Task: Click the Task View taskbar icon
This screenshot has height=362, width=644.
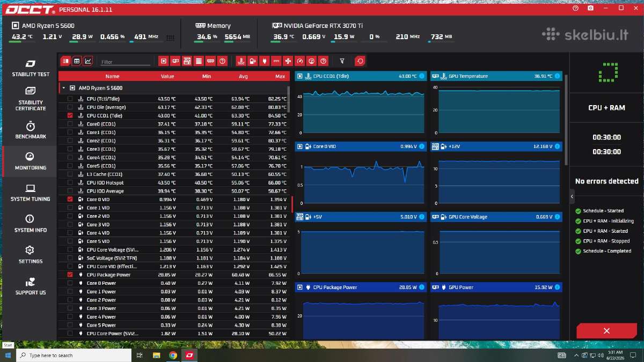Action: tap(140, 355)
